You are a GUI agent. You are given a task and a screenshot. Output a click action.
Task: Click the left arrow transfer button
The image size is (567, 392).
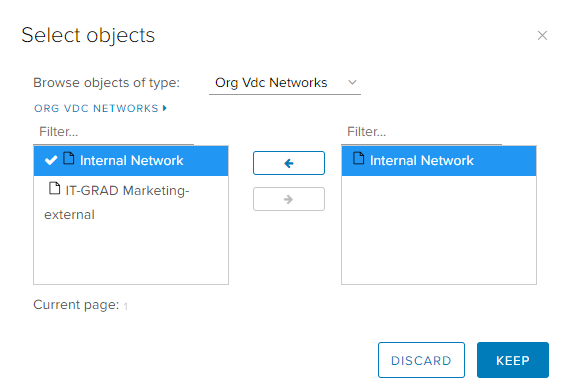click(289, 163)
